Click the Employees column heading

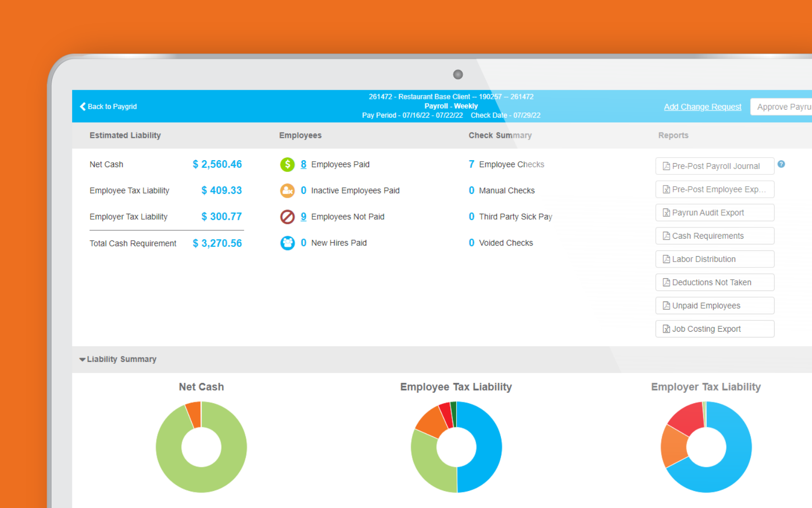(300, 135)
